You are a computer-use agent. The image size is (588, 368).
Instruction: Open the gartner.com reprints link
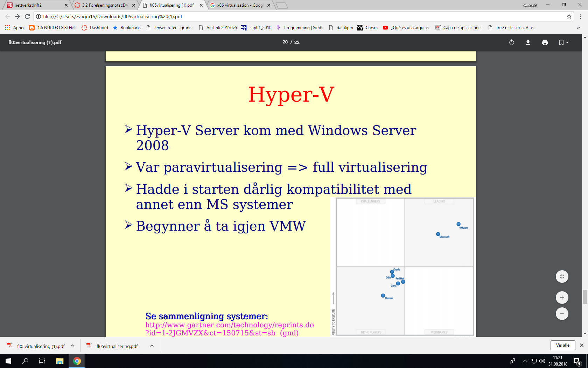(x=230, y=329)
